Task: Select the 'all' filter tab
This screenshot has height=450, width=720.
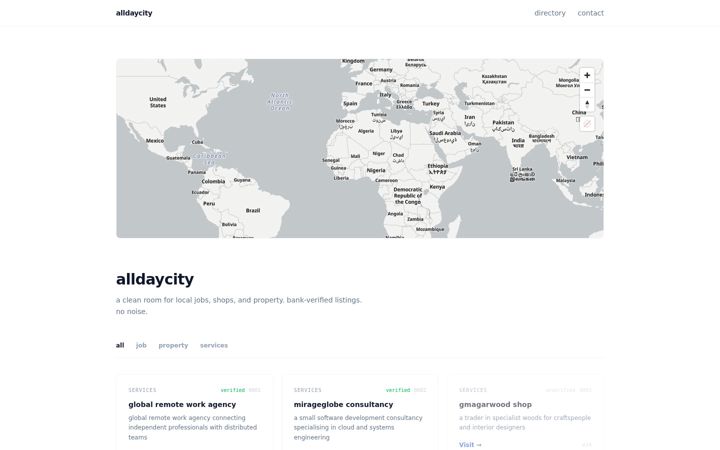Action: click(x=120, y=345)
